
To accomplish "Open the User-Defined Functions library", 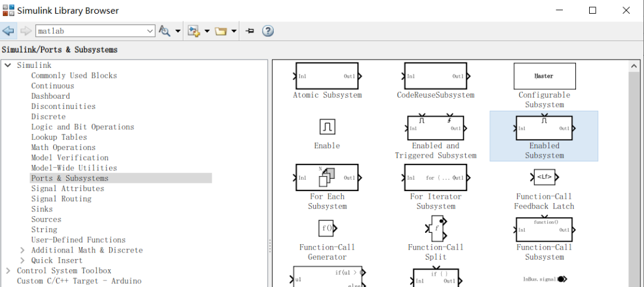I will pyautogui.click(x=79, y=239).
